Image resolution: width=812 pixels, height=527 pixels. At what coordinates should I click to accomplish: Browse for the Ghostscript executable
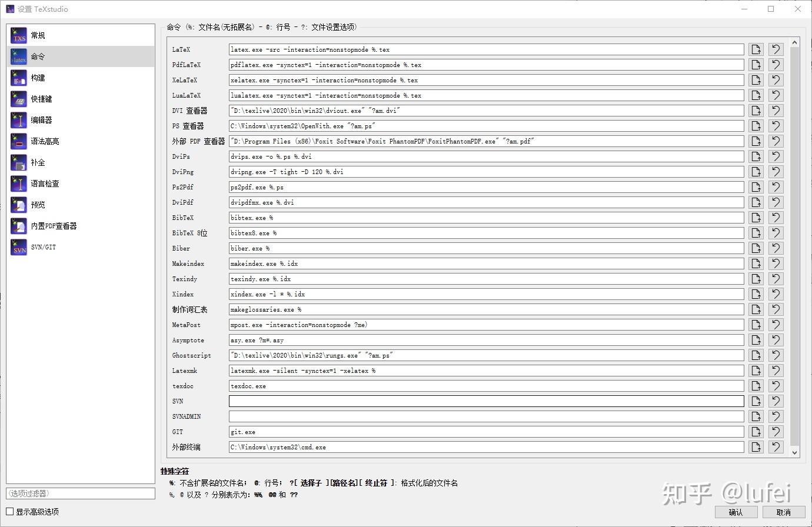pyautogui.click(x=756, y=355)
